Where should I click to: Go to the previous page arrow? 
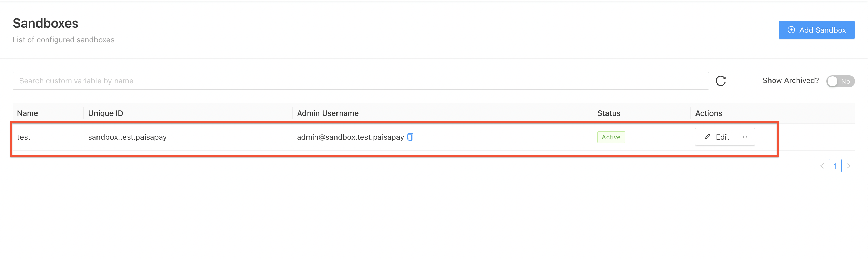pyautogui.click(x=822, y=166)
